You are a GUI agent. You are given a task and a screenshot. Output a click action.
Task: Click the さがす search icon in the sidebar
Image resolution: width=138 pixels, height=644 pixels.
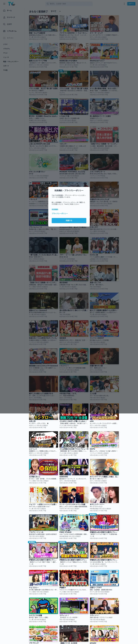(4, 24)
